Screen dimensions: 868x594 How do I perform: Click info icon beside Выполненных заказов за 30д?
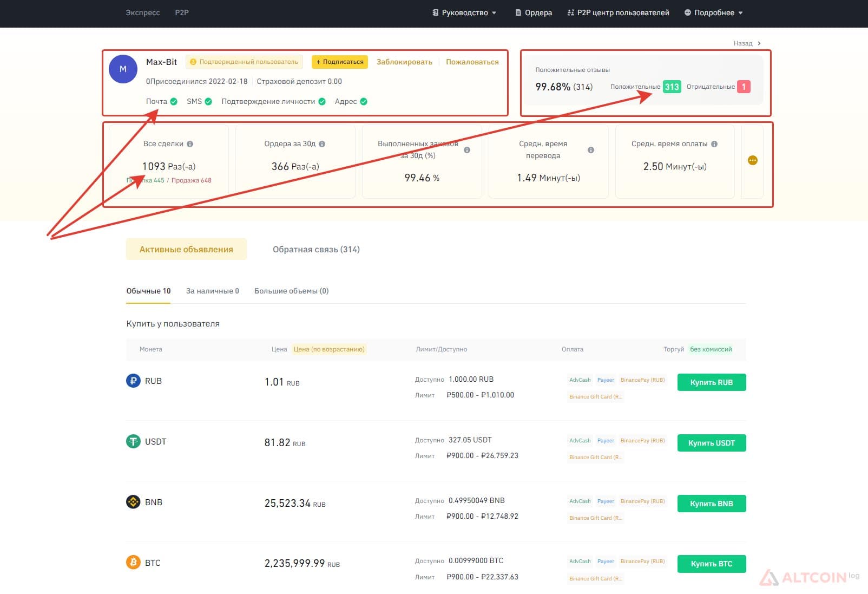[467, 150]
